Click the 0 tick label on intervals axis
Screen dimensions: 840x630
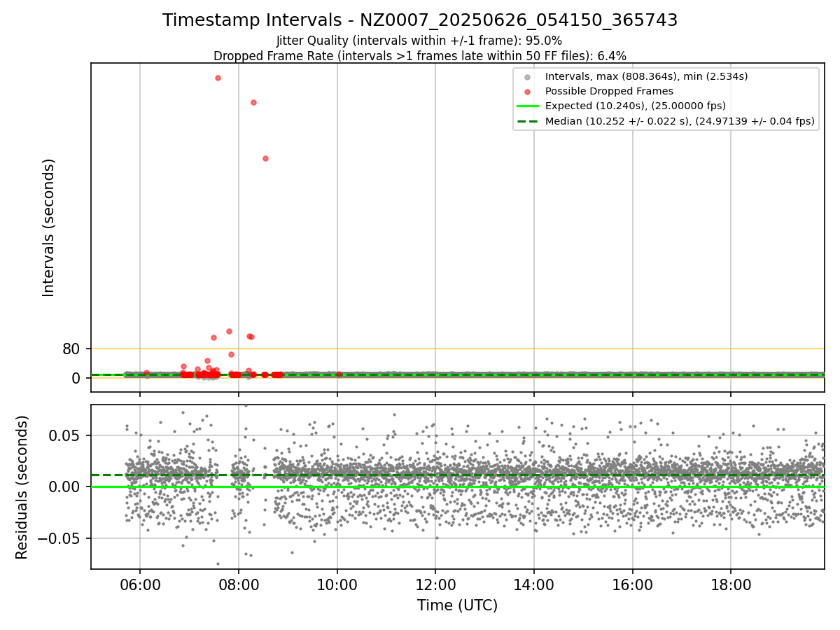point(77,378)
